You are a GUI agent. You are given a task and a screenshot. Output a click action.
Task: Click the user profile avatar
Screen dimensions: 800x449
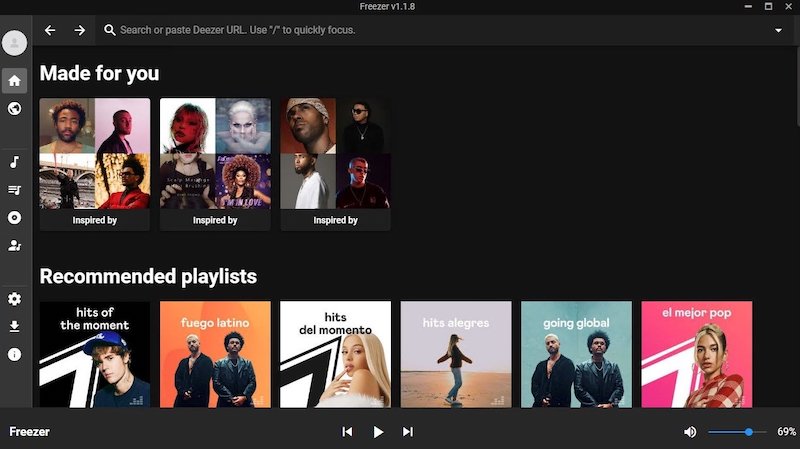pyautogui.click(x=14, y=43)
